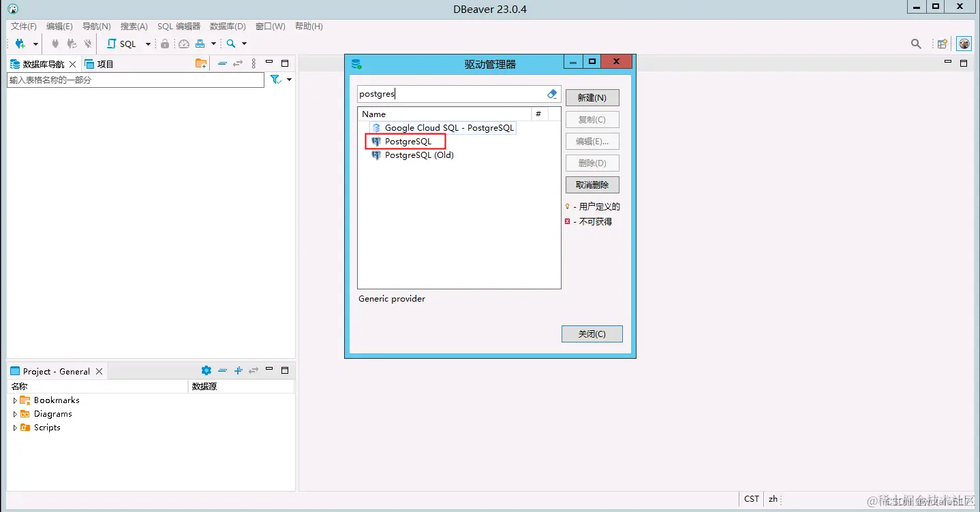Click the zh locale in status bar
Image resolution: width=980 pixels, height=512 pixels.
774,498
